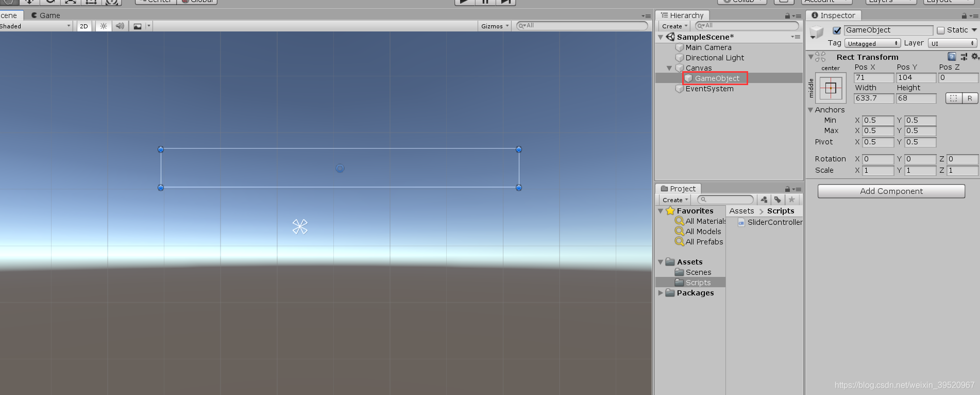Image resolution: width=980 pixels, height=395 pixels.
Task: Expand the Packages folder
Action: point(661,293)
